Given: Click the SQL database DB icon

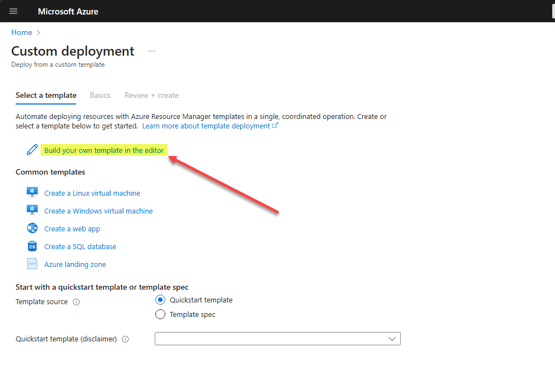Looking at the screenshot, I should click(32, 246).
